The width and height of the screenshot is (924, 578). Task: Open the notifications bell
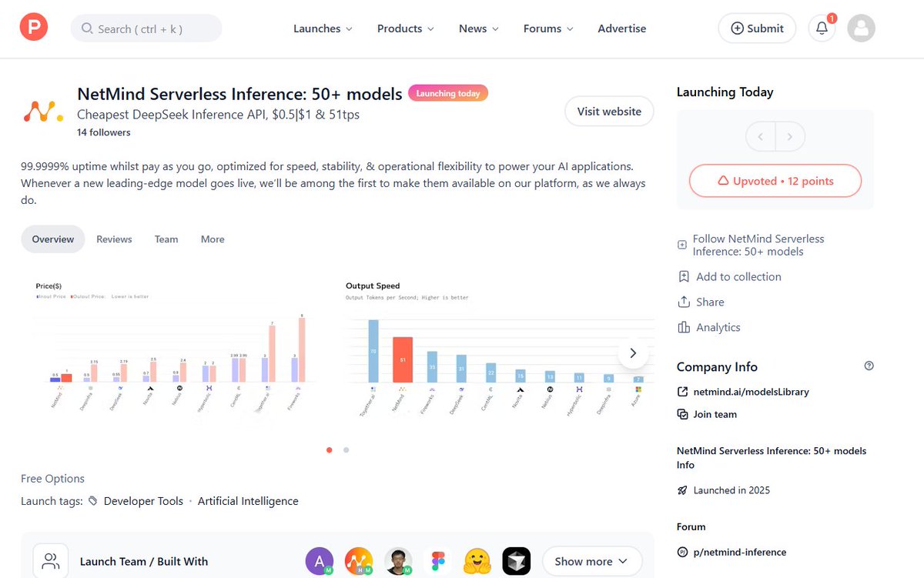(x=822, y=28)
